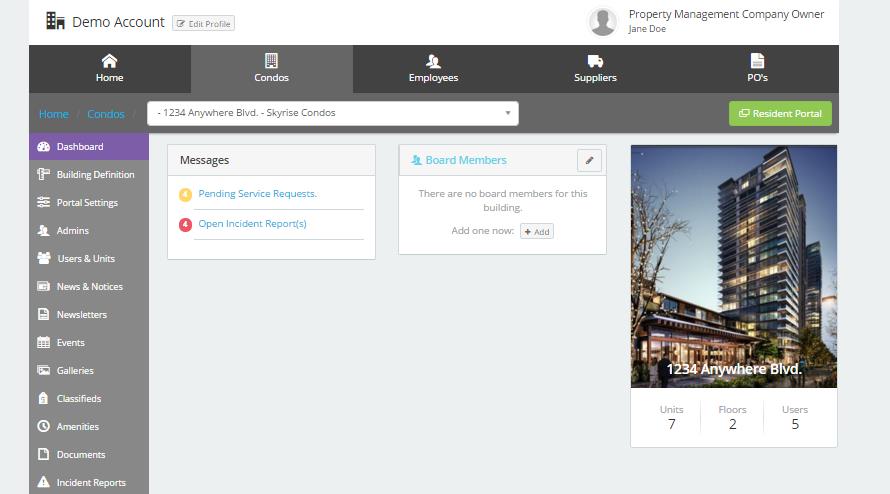
Task: Click the user avatar profile picture
Action: (603, 22)
